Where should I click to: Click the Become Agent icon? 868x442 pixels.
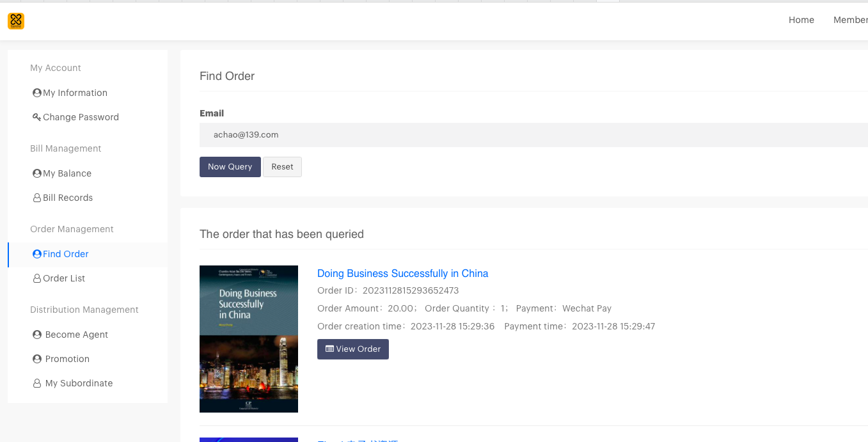pyautogui.click(x=37, y=335)
